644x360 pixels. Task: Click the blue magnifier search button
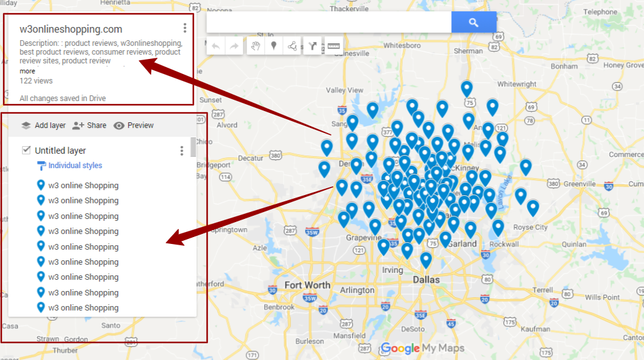[x=473, y=22]
